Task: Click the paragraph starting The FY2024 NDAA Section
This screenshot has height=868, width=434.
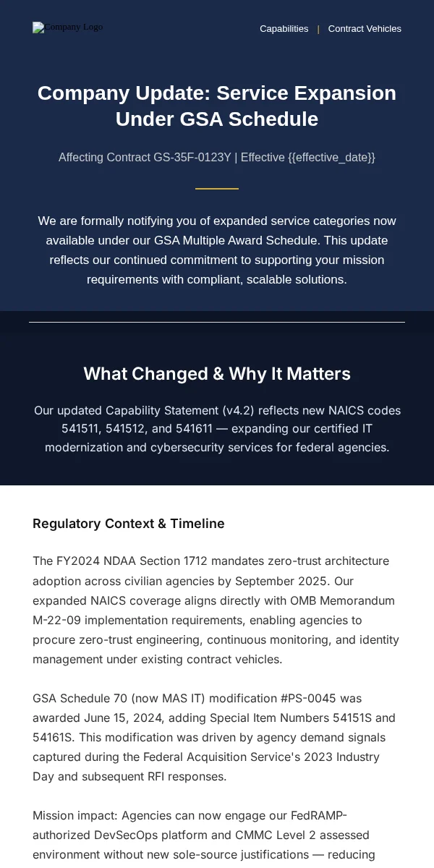Action: [x=217, y=610]
